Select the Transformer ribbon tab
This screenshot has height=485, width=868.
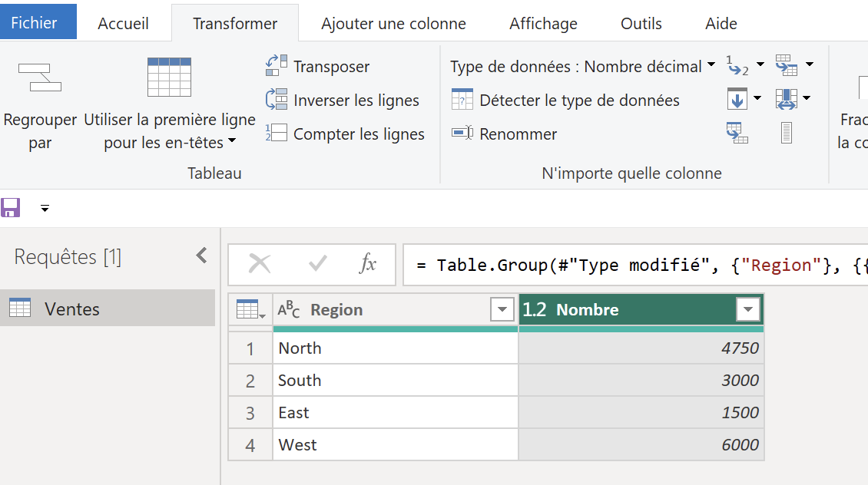click(x=235, y=23)
